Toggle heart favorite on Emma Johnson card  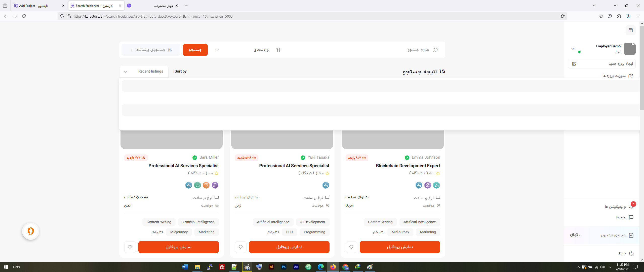pos(351,247)
